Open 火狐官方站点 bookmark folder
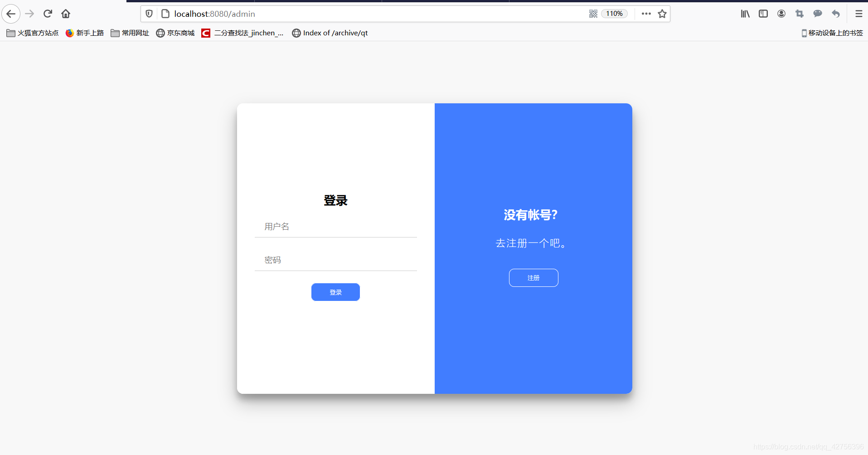The image size is (868, 455). [x=33, y=33]
